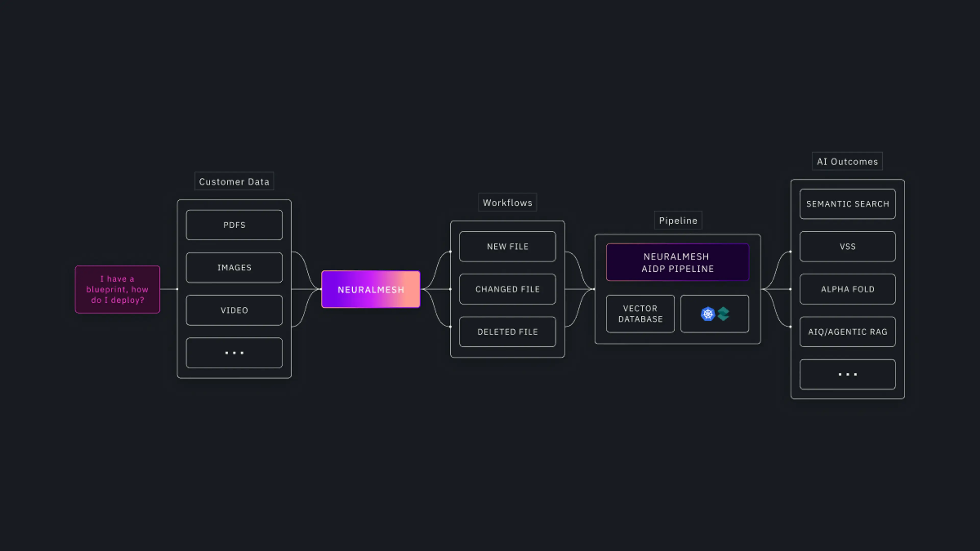Viewport: 980px width, 551px height.
Task: Click the CHANGED FILE workflow box
Action: pyautogui.click(x=508, y=289)
